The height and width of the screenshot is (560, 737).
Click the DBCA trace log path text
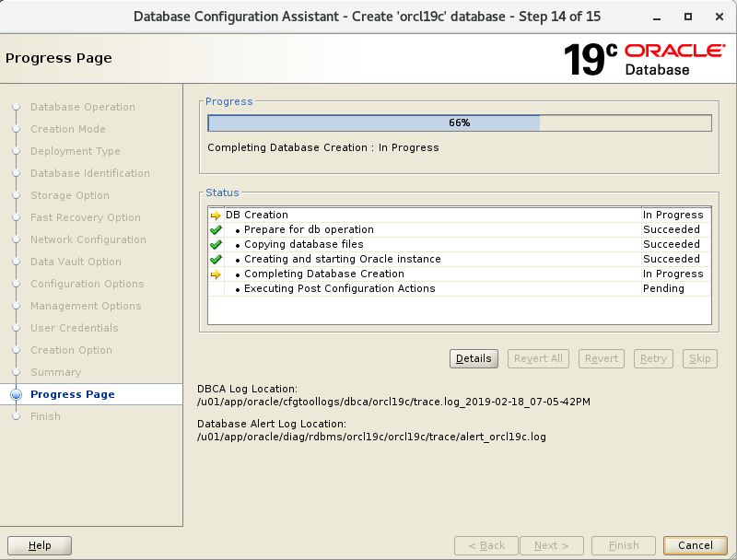394,402
